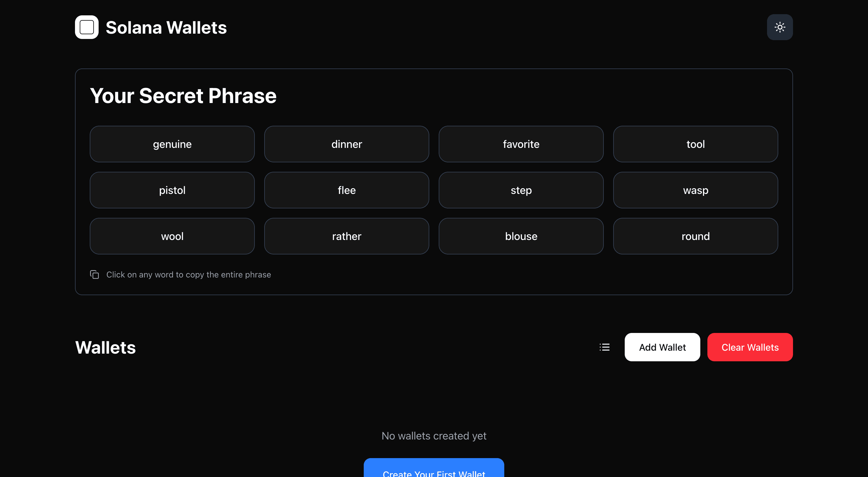This screenshot has width=868, height=477.
Task: Click the Solana Wallets title text
Action: pos(166,28)
